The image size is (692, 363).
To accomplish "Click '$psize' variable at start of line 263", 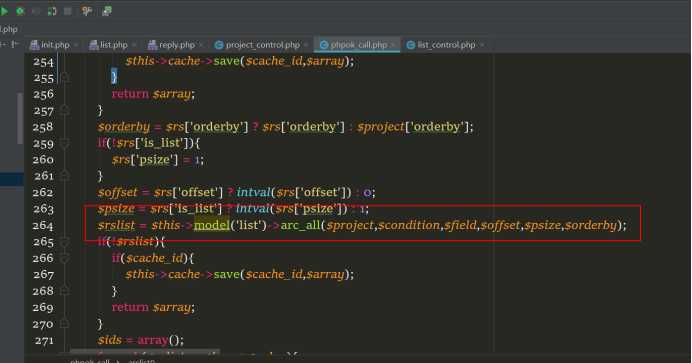I will tap(116, 209).
